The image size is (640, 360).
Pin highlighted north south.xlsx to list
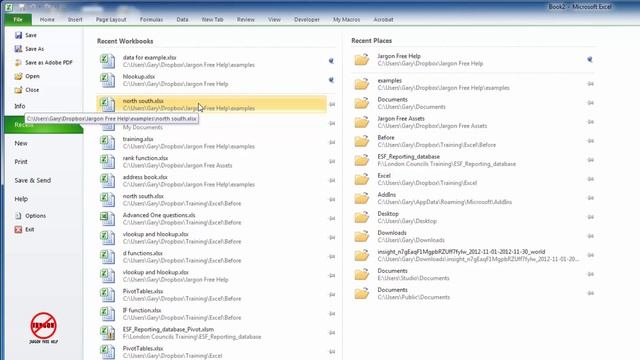[x=332, y=104]
